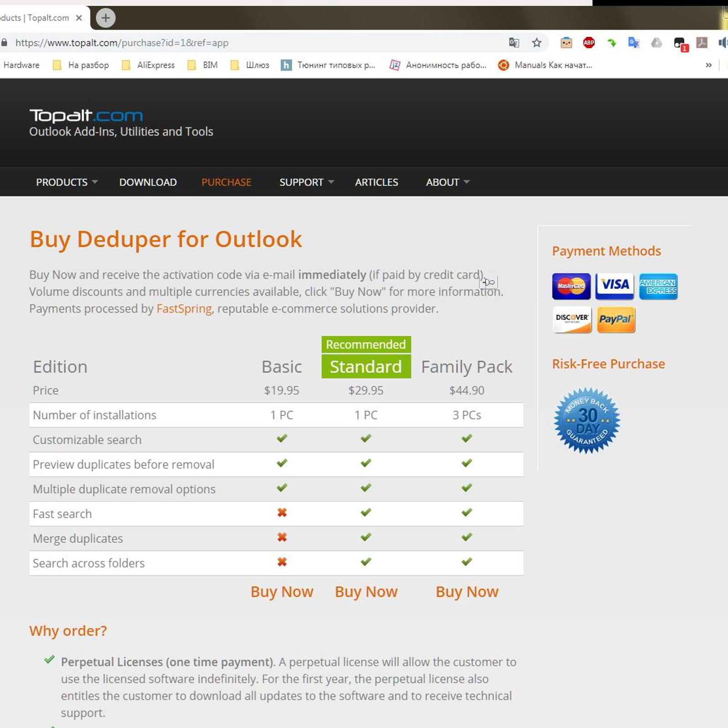Click the Buy Deduper for Outlook heading

(x=166, y=239)
